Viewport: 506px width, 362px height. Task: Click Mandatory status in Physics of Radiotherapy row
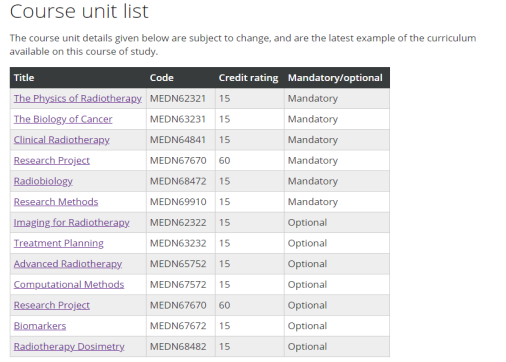pyautogui.click(x=313, y=99)
